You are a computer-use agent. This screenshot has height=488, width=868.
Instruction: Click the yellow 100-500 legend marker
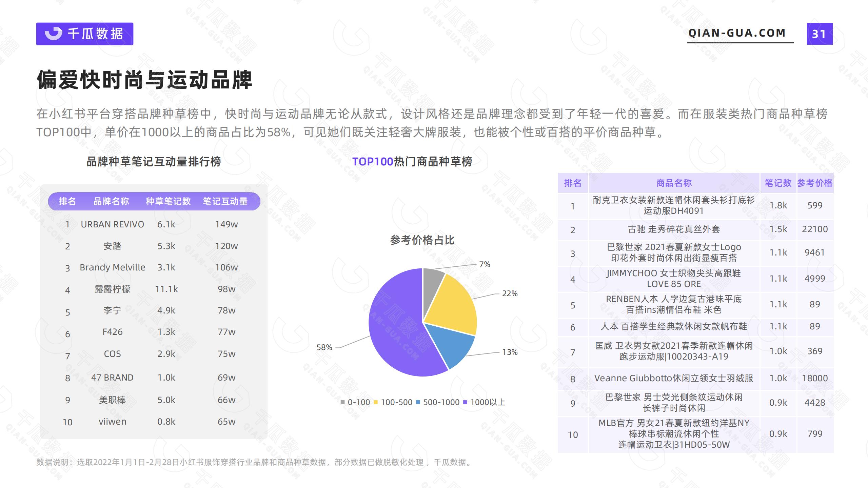tap(376, 402)
